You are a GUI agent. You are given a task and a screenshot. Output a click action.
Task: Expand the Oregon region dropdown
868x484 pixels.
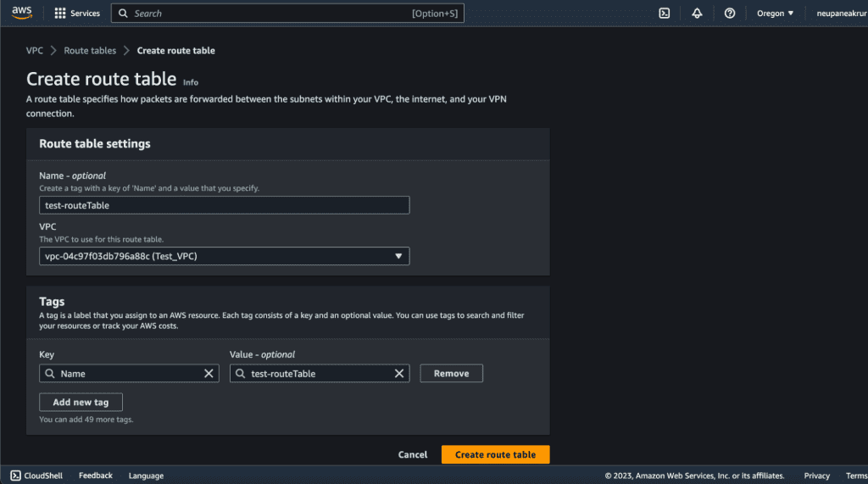(775, 14)
